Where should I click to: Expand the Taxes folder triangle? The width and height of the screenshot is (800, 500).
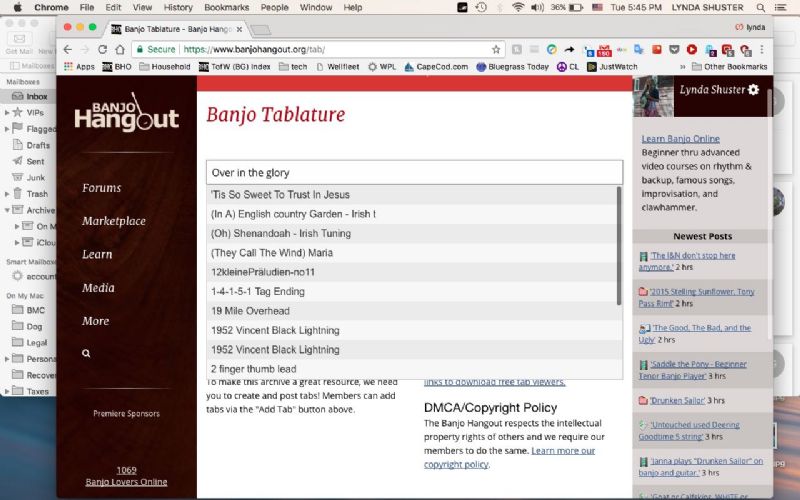(7, 391)
